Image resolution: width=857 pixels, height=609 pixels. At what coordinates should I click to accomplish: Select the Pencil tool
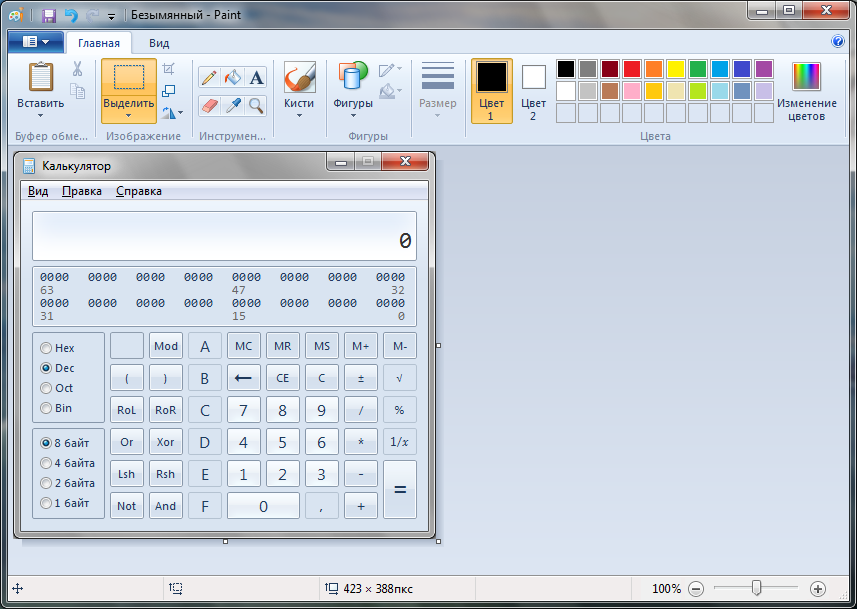[x=209, y=77]
